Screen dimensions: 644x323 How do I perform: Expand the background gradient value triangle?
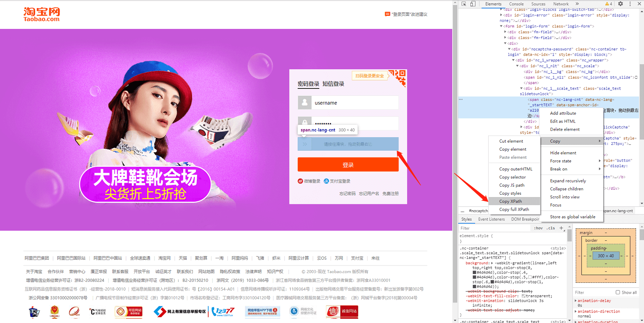click(492, 263)
